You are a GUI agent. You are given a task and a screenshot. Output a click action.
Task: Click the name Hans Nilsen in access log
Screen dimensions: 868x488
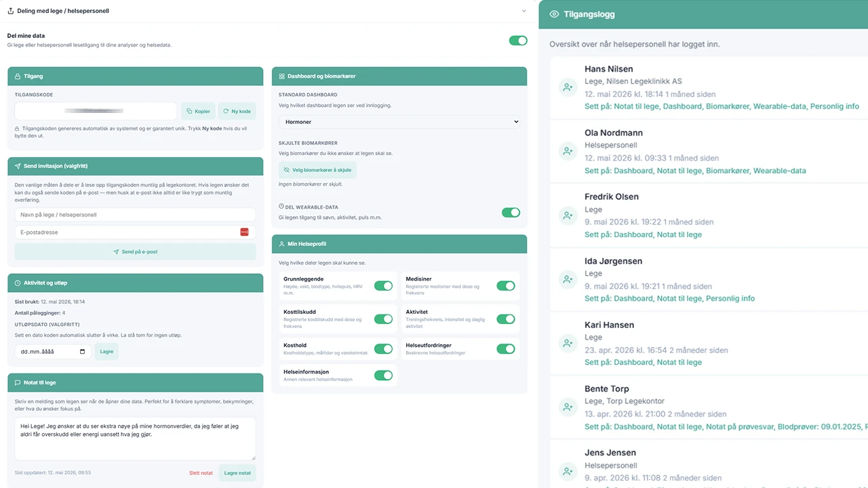pos(609,69)
